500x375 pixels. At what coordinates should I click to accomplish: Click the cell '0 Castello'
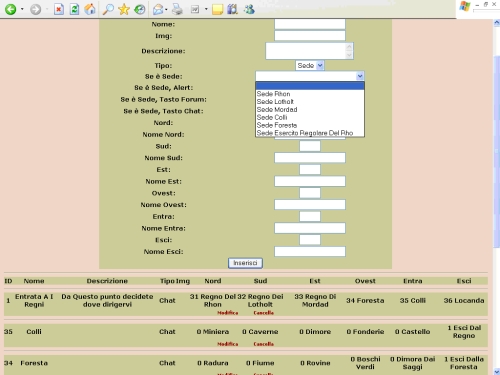(413, 332)
